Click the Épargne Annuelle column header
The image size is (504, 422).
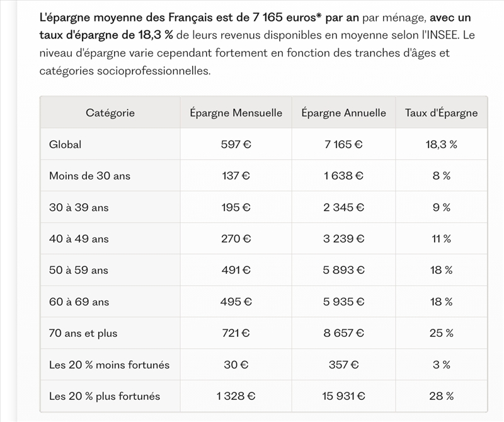(343, 113)
